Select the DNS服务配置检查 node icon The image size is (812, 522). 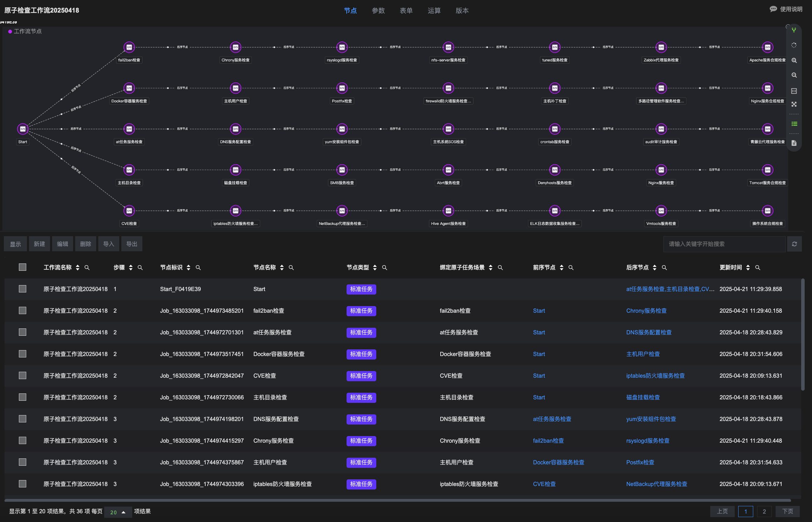pyautogui.click(x=235, y=129)
